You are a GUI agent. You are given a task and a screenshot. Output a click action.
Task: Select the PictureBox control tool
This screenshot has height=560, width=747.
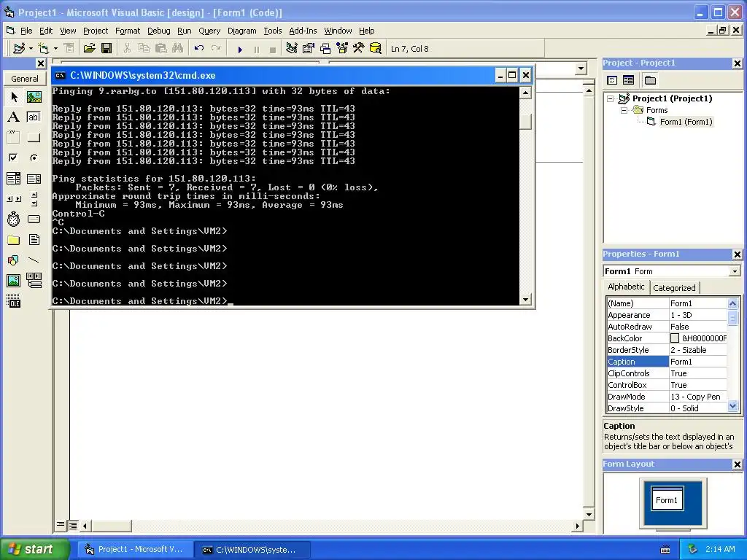pos(34,97)
